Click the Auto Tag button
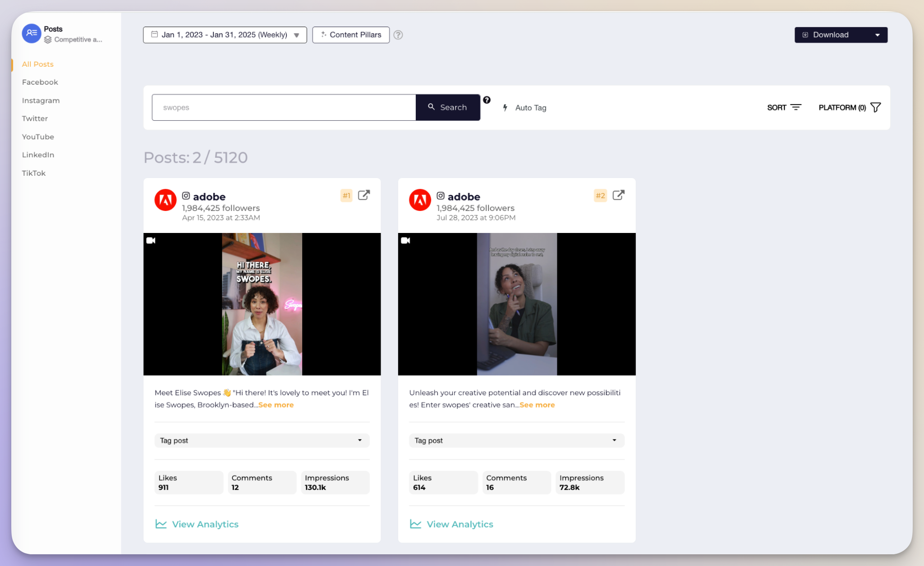This screenshot has width=924, height=566. pyautogui.click(x=524, y=108)
